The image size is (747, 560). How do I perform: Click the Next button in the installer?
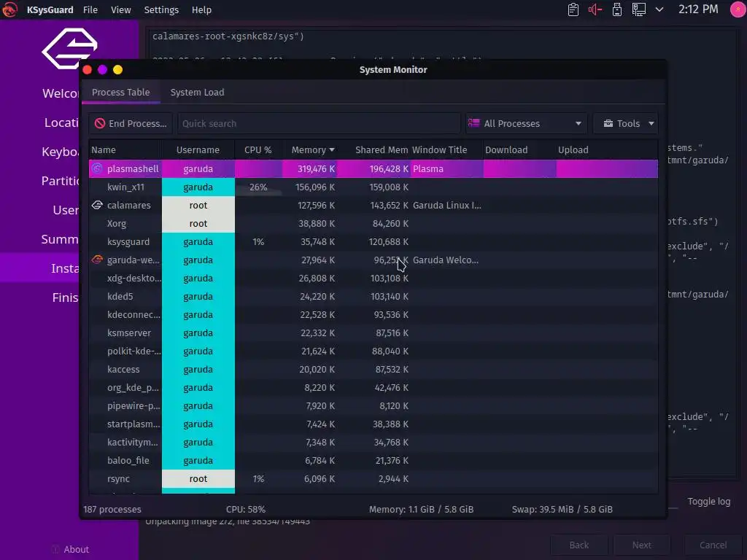coord(642,545)
